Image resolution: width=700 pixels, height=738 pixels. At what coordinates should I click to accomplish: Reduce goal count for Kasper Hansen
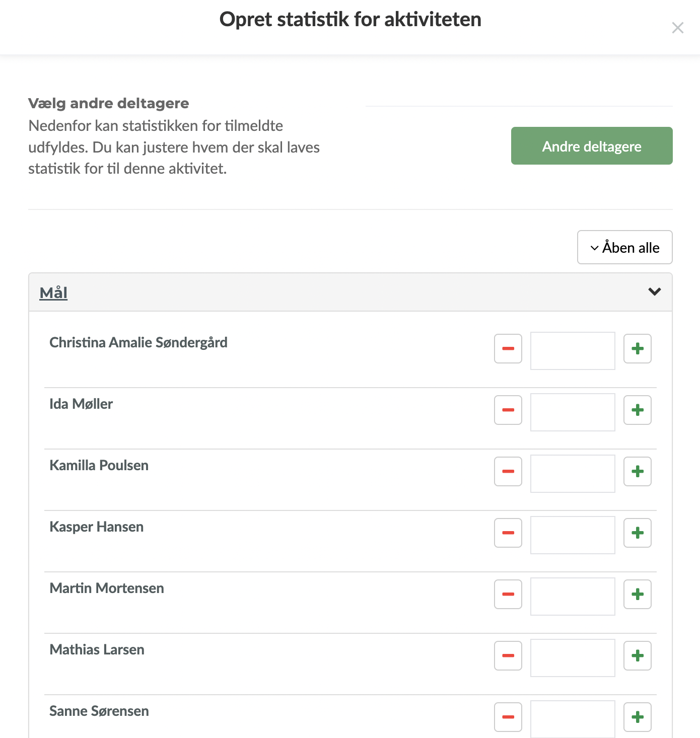click(x=508, y=533)
